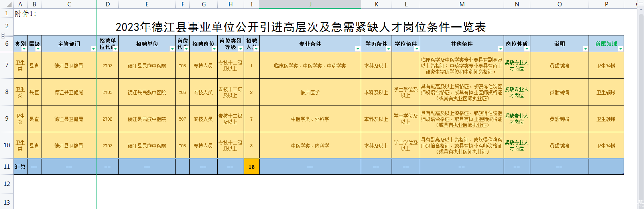Select column J header
Image resolution: width=644 pixels, height=209 pixels.
click(310, 4)
